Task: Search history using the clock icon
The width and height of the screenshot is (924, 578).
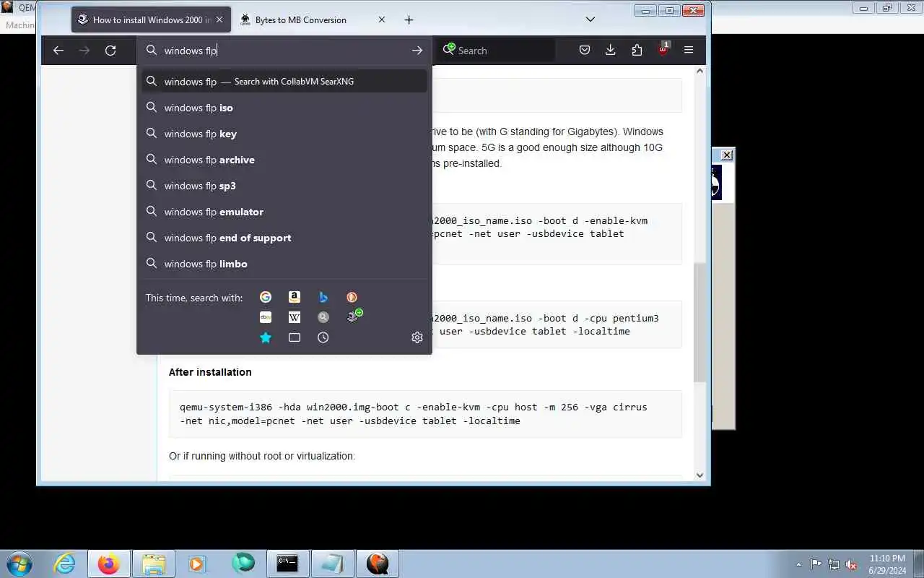Action: coord(323,337)
